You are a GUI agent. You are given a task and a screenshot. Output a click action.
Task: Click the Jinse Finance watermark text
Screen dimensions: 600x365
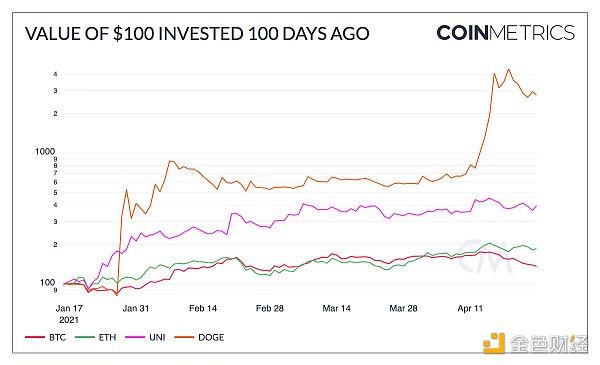(549, 344)
